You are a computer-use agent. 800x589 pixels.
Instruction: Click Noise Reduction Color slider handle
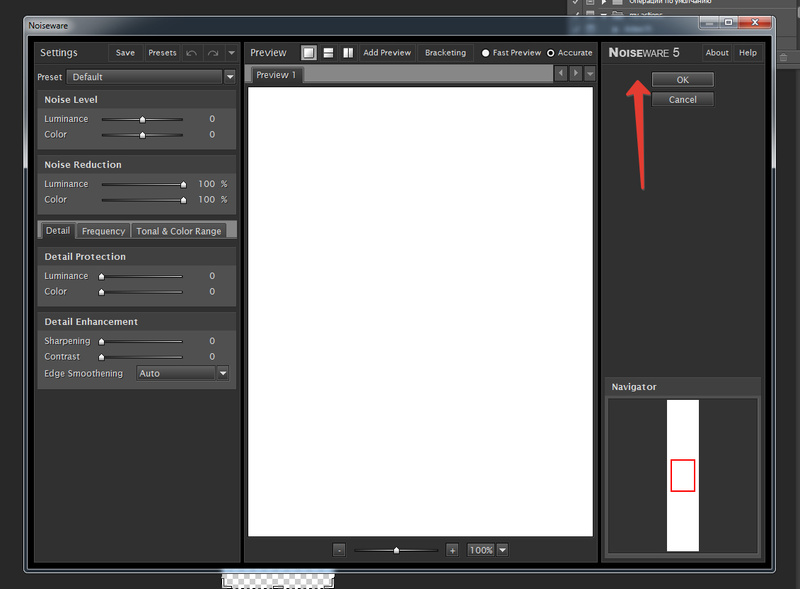[x=183, y=201]
